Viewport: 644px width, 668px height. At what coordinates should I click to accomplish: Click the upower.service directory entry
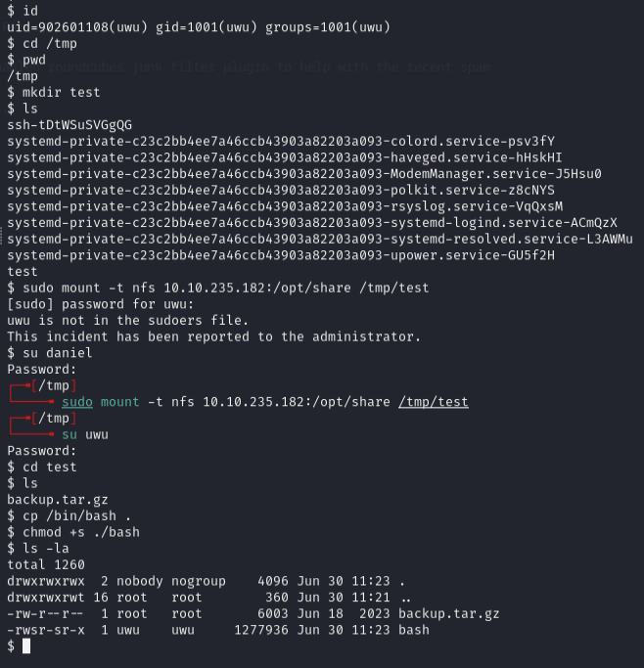pyautogui.click(x=280, y=255)
